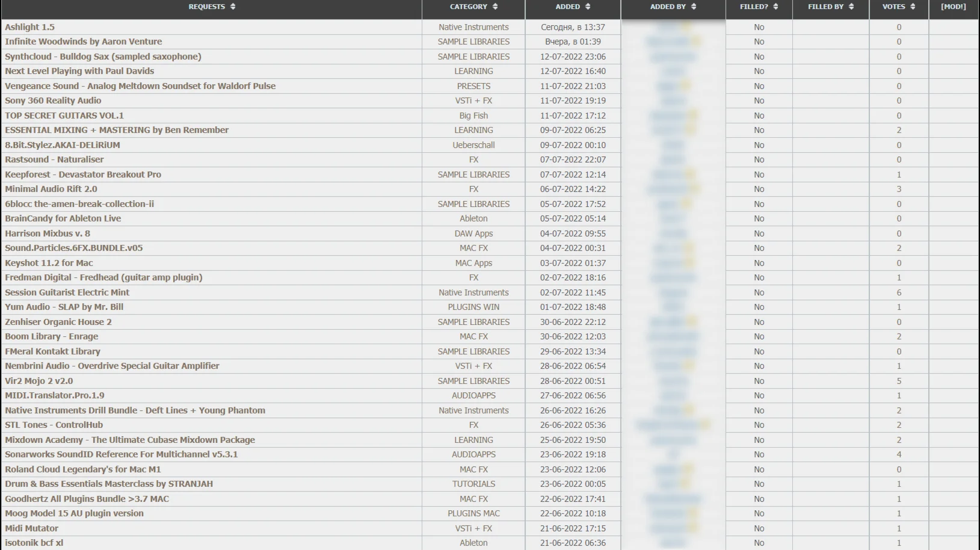This screenshot has height=550, width=980.
Task: Open Drum & Bass Essentials Masterclass by STRANJAH
Action: [109, 484]
